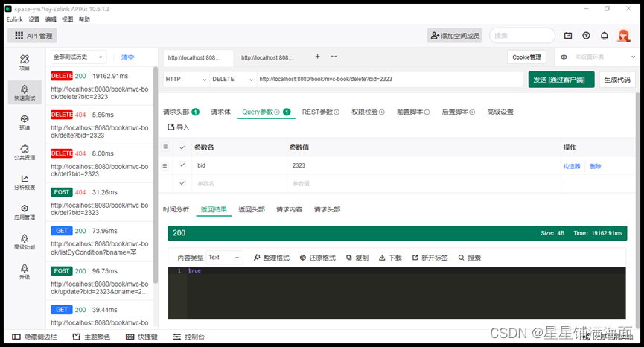Open the 高级功能 sidebar section

(25, 242)
